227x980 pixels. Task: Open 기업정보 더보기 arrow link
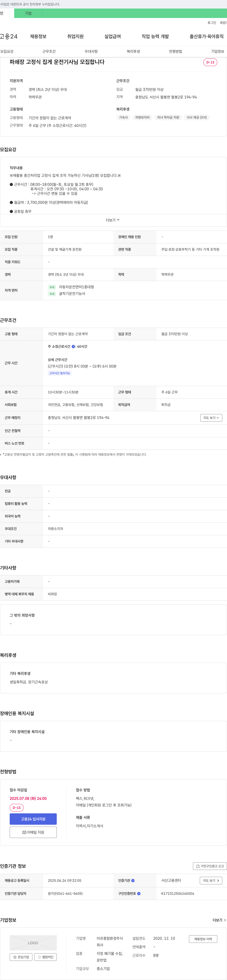point(219,920)
